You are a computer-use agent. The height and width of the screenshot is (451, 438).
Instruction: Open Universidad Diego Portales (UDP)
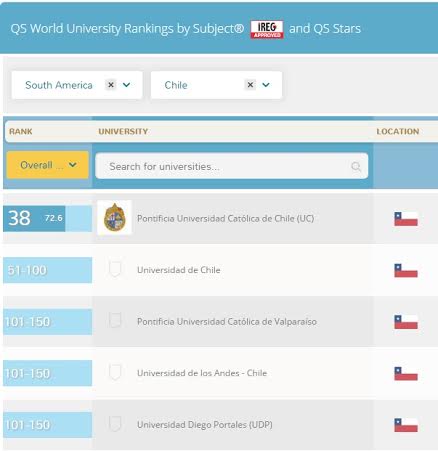(205, 425)
